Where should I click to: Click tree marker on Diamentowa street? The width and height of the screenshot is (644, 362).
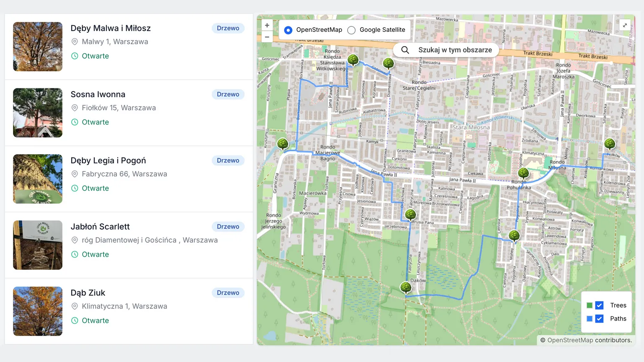389,63
